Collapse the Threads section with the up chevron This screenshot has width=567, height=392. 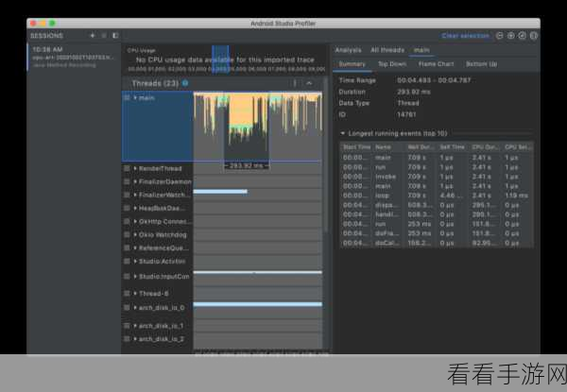(x=309, y=83)
